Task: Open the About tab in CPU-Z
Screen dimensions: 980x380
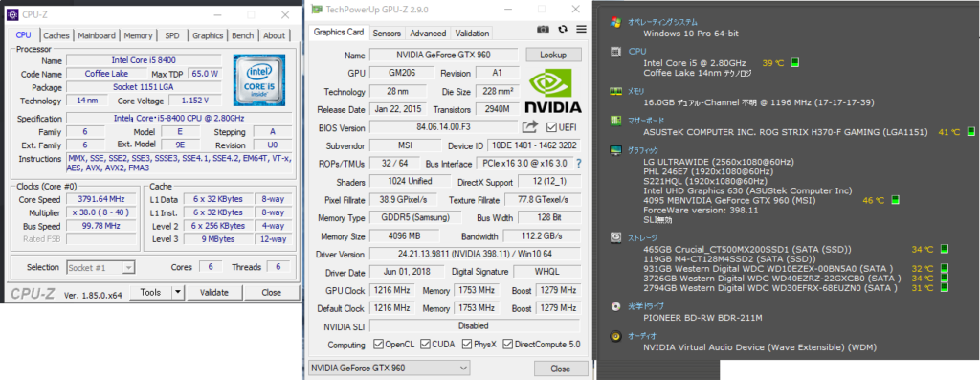Action: pyautogui.click(x=274, y=35)
